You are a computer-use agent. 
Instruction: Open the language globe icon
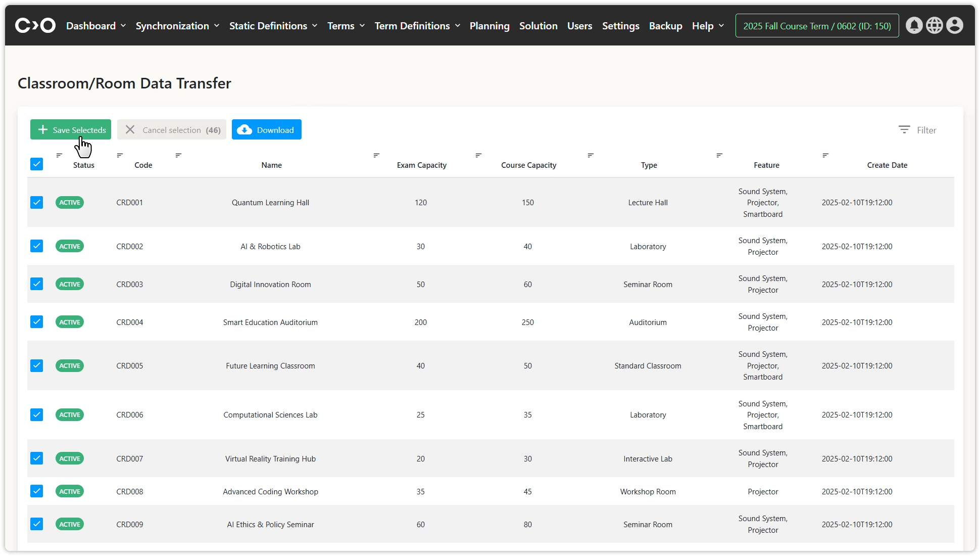[x=934, y=25]
